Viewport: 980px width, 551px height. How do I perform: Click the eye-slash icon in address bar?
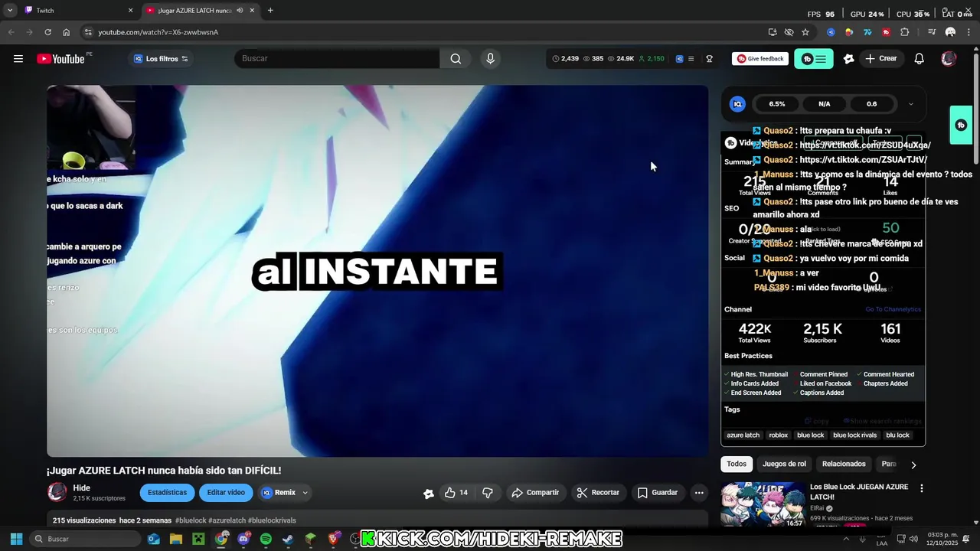[x=789, y=32]
